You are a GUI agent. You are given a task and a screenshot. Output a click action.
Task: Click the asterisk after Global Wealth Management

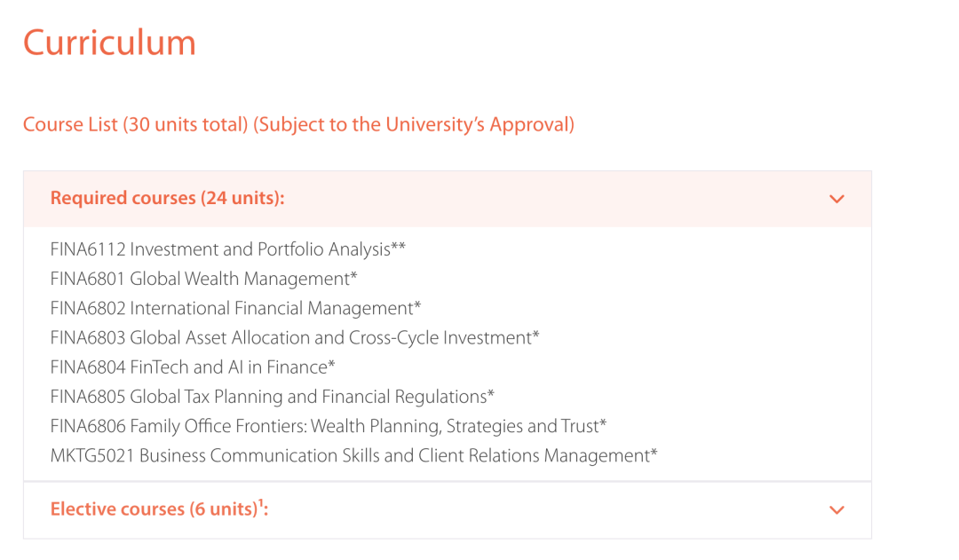pyautogui.click(x=354, y=276)
